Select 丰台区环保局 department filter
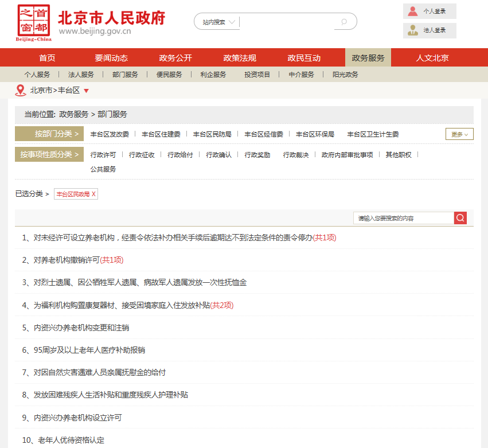Viewport: 488px width, 448px height. 315,134
